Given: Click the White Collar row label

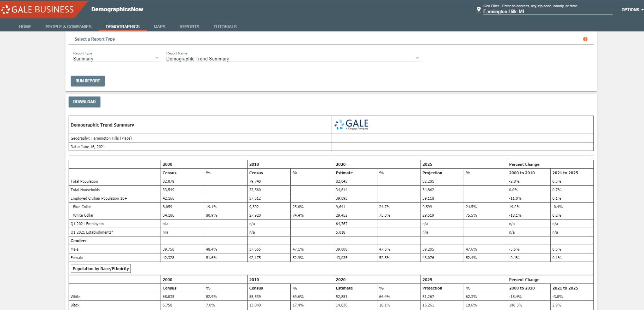Looking at the screenshot, I should pyautogui.click(x=83, y=215).
